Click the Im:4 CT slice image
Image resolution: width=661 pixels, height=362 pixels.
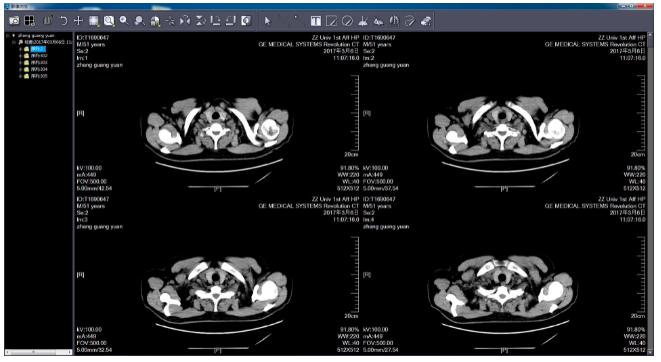pyautogui.click(x=504, y=275)
